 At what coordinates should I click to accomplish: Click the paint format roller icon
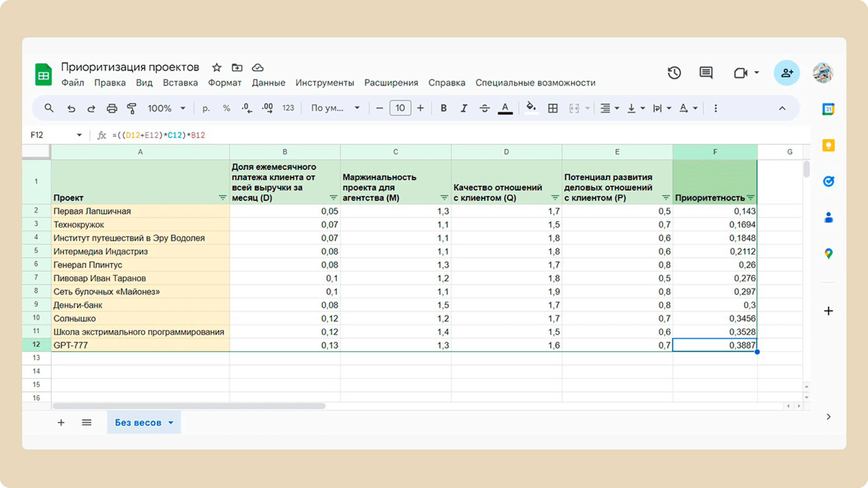[x=132, y=108]
